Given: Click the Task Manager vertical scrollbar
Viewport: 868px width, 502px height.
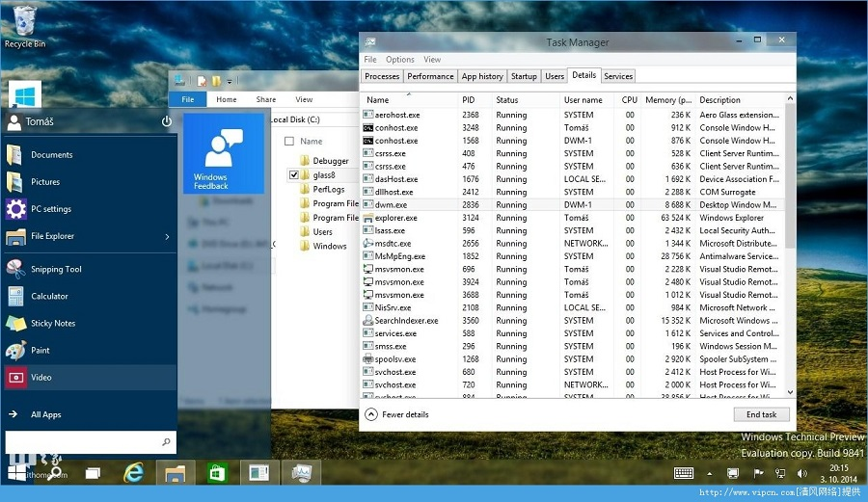Looking at the screenshot, I should [x=790, y=246].
